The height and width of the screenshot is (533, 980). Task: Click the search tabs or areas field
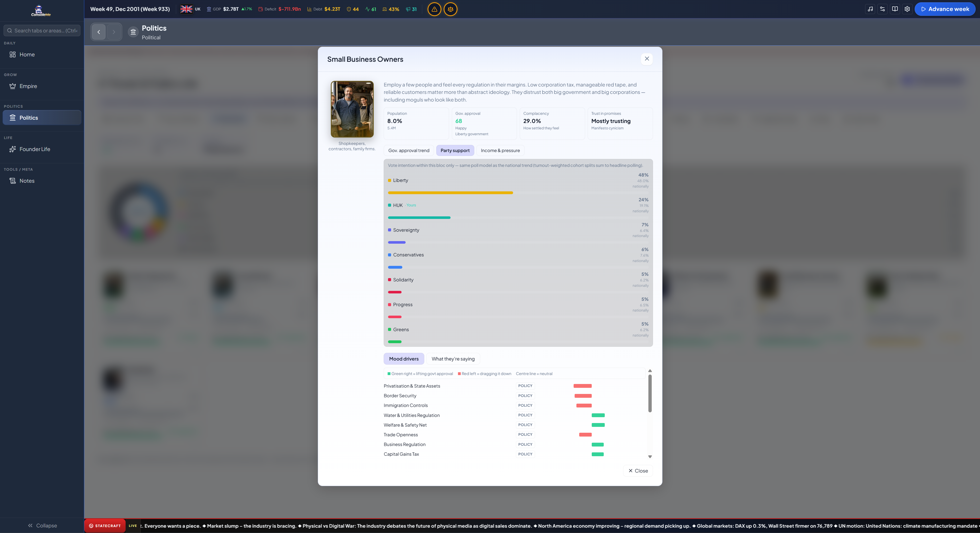tap(42, 30)
